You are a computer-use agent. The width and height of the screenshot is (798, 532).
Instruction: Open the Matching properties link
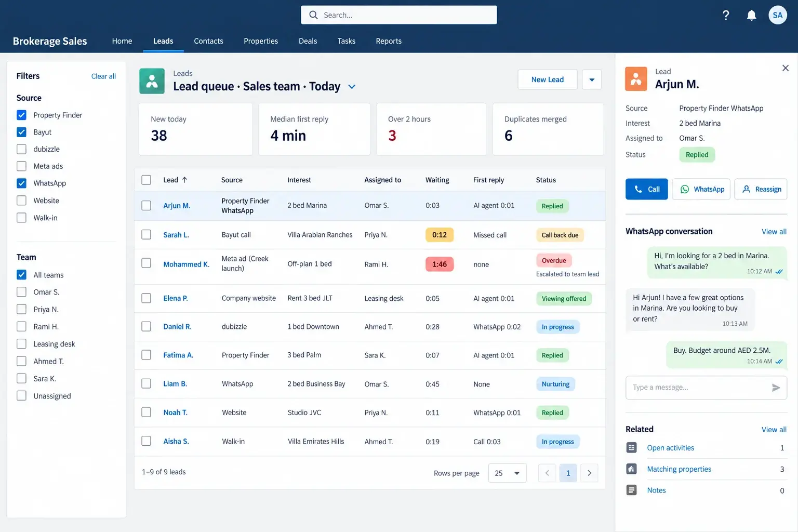[x=679, y=469]
